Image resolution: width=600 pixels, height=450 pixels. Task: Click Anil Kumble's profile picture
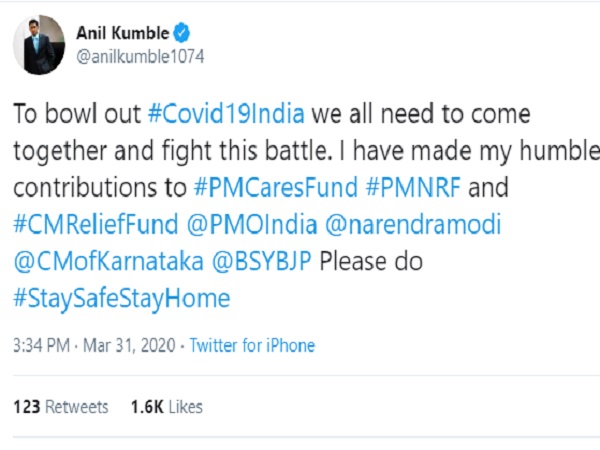coord(36,43)
